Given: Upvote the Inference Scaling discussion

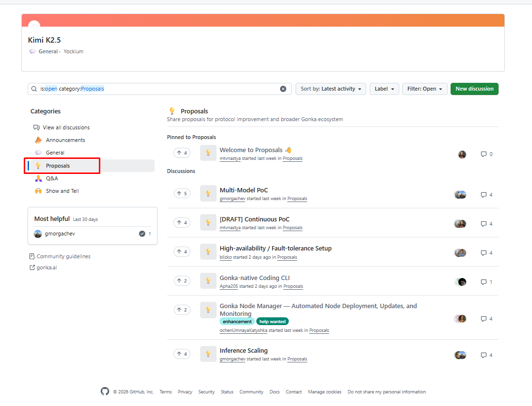Looking at the screenshot, I should (x=182, y=354).
